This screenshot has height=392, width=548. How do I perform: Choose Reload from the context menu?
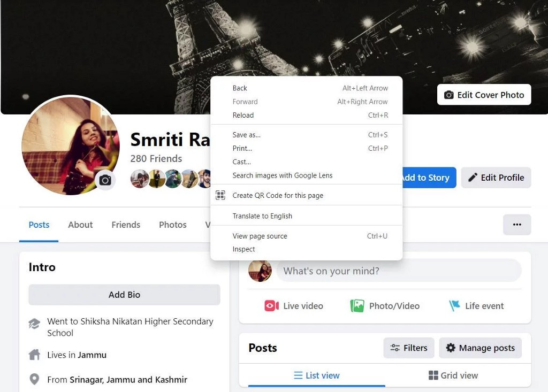(307, 115)
